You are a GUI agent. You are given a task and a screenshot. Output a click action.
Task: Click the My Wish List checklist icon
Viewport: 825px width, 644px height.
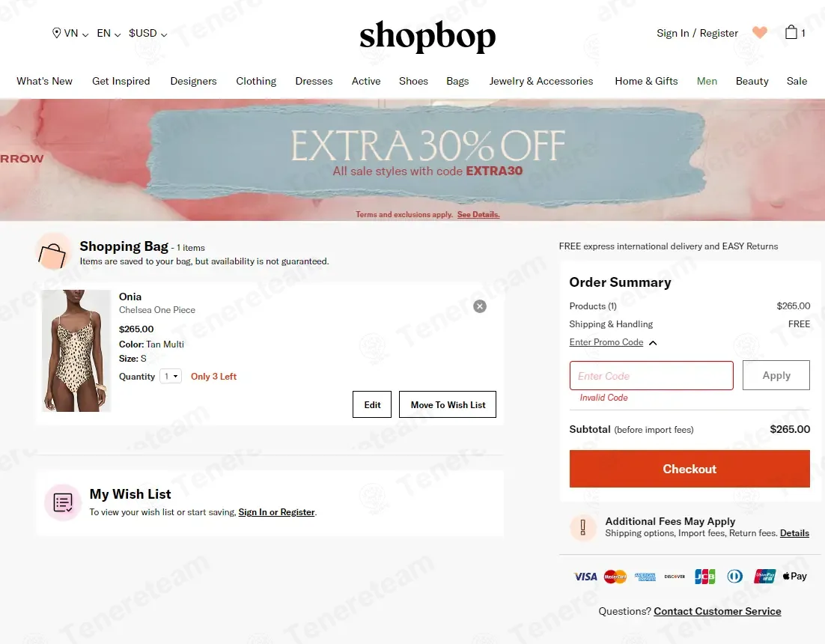(x=63, y=502)
